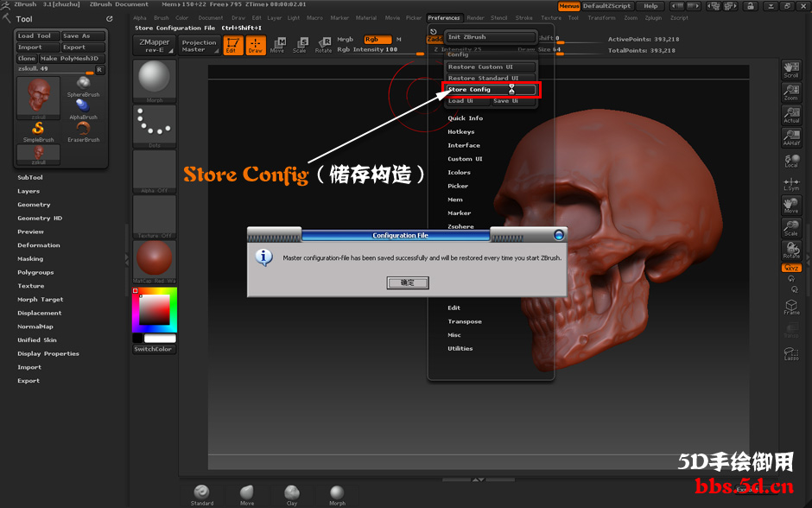
Task: Pick a color in the color picker square
Action: point(155,309)
